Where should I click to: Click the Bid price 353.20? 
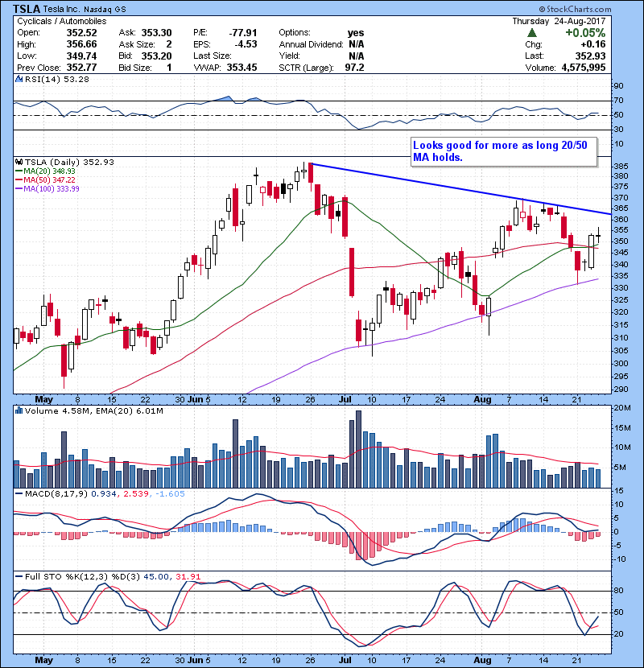(x=157, y=56)
